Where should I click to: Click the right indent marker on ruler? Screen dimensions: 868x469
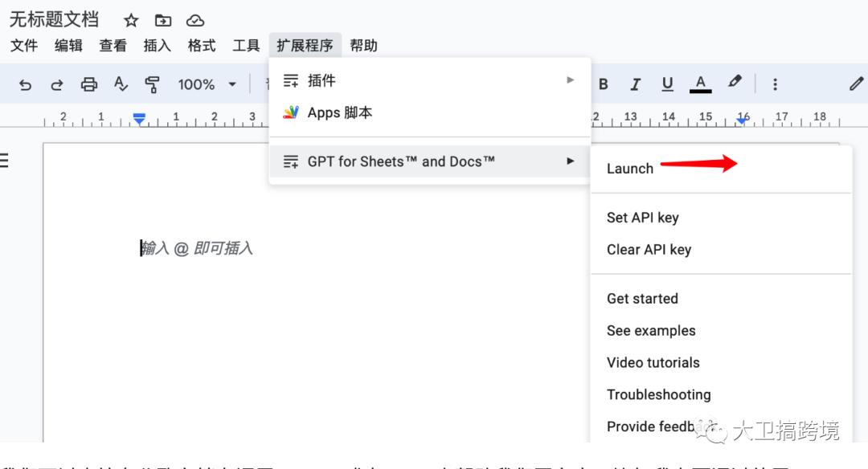(742, 120)
